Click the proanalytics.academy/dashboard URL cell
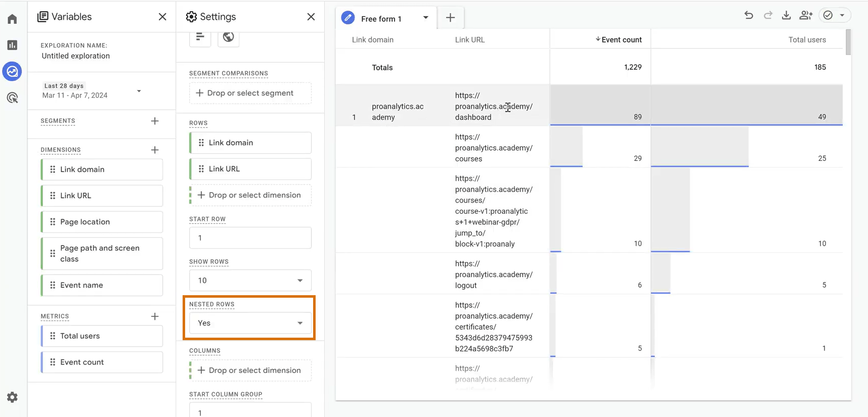The width and height of the screenshot is (868, 417). pyautogui.click(x=494, y=106)
